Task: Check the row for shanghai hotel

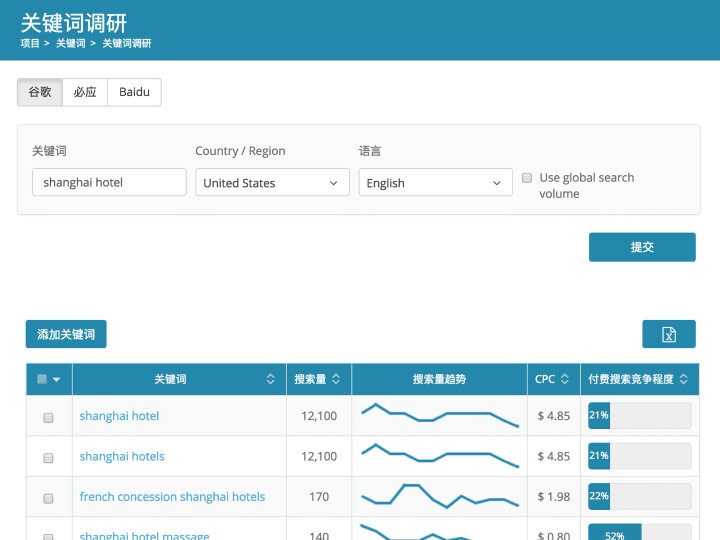Action: click(x=48, y=417)
